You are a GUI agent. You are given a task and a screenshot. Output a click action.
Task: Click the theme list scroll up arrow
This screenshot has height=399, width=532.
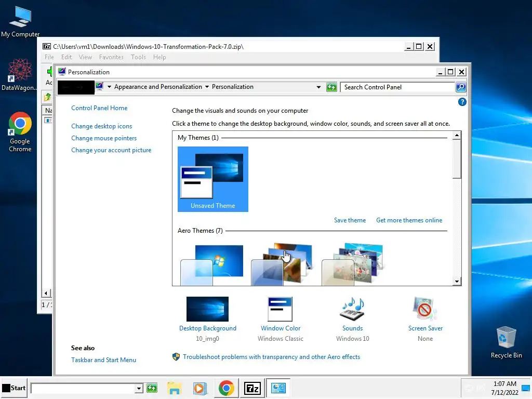457,136
